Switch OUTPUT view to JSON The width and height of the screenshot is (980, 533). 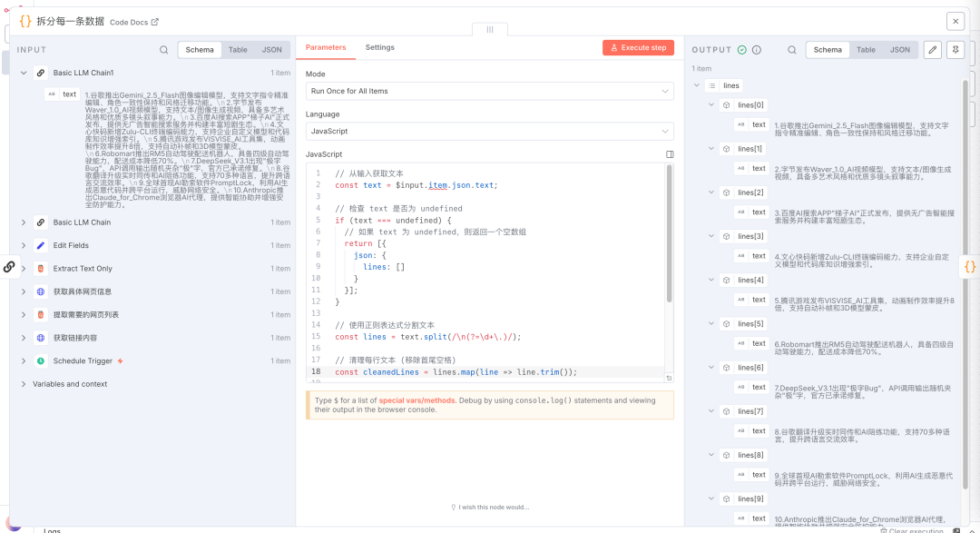click(x=900, y=49)
